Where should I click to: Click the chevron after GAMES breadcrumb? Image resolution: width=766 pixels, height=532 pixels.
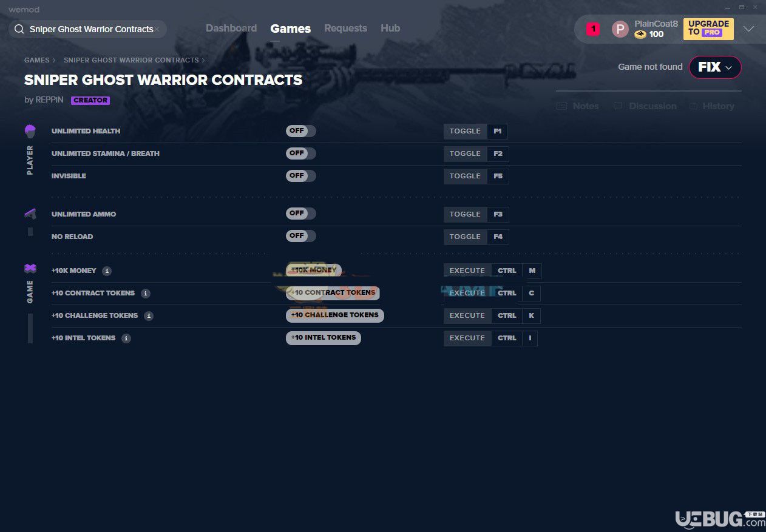coord(54,61)
